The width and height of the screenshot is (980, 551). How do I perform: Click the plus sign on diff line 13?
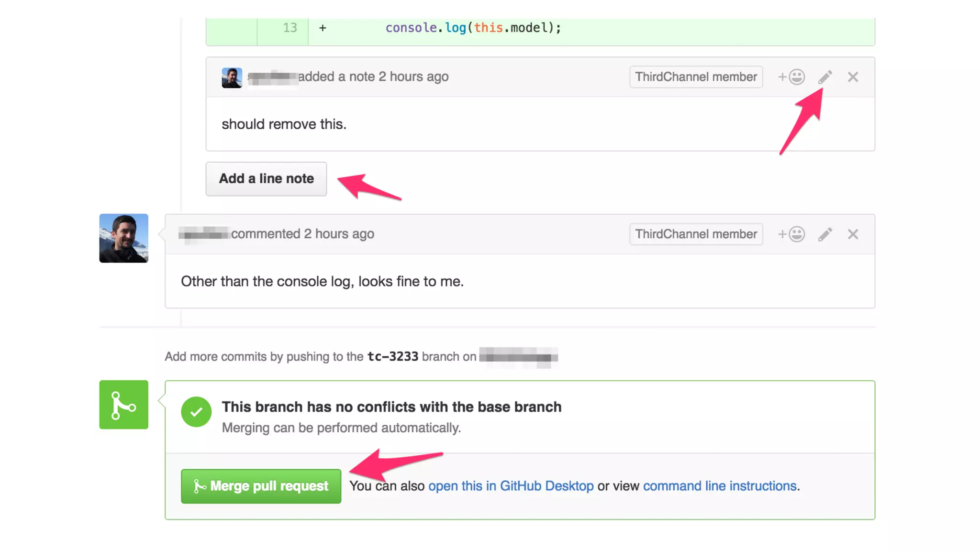(x=323, y=28)
